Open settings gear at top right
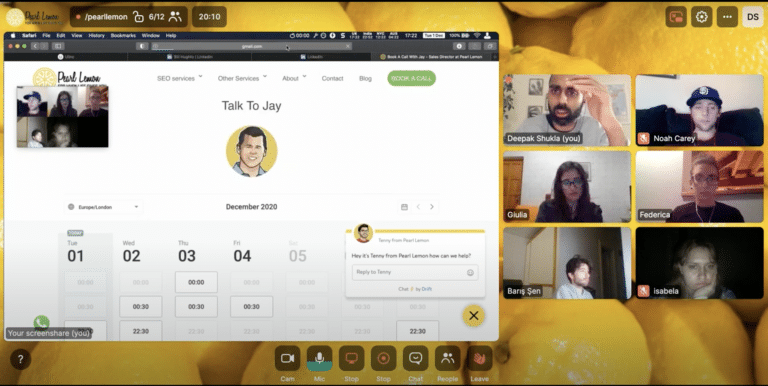The image size is (768, 386). [x=701, y=17]
